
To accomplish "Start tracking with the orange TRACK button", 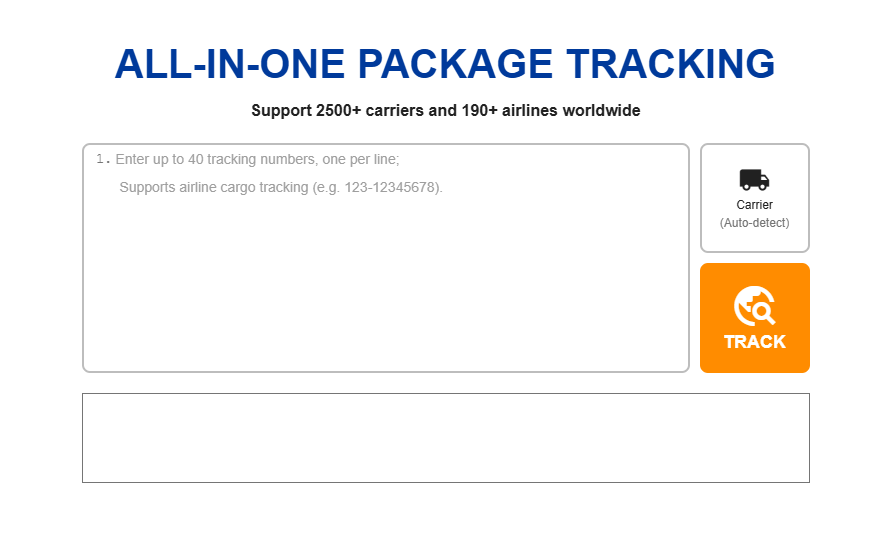I will click(x=755, y=318).
